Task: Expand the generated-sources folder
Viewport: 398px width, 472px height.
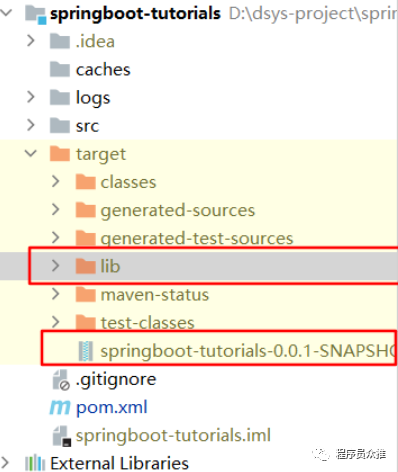Action: click(56, 209)
